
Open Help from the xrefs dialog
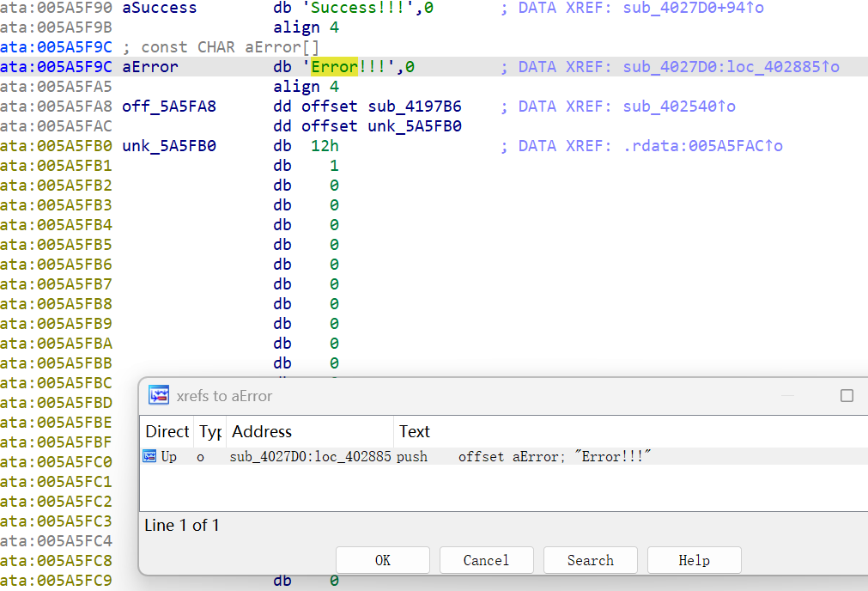tap(694, 560)
